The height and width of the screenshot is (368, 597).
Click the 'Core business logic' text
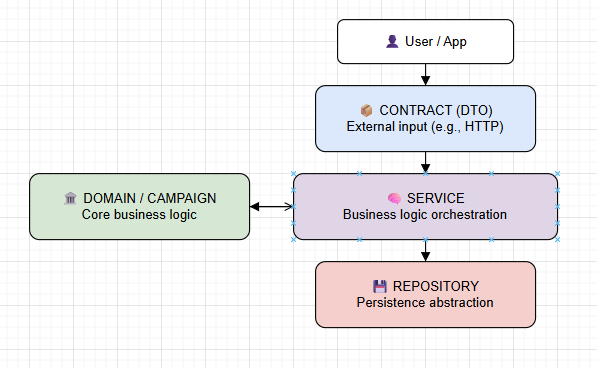(x=139, y=215)
